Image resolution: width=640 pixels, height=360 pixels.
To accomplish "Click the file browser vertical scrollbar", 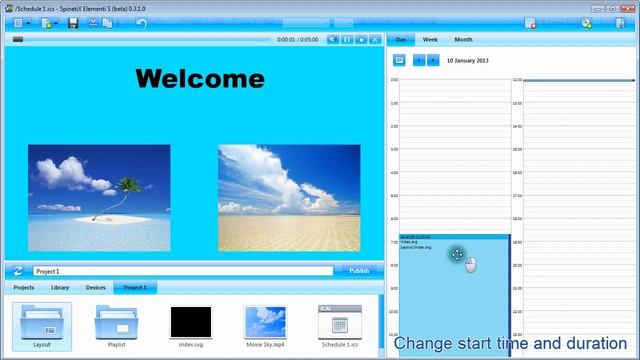I will [x=381, y=325].
